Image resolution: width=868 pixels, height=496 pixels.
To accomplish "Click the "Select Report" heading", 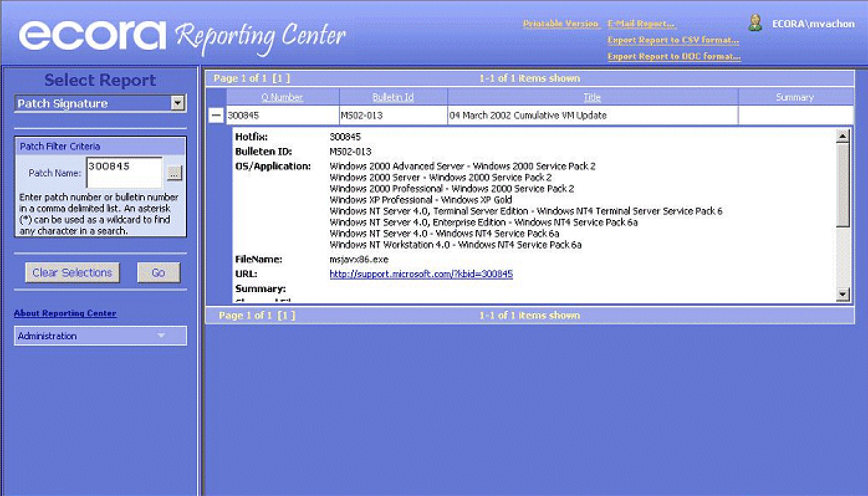I will (x=100, y=80).
